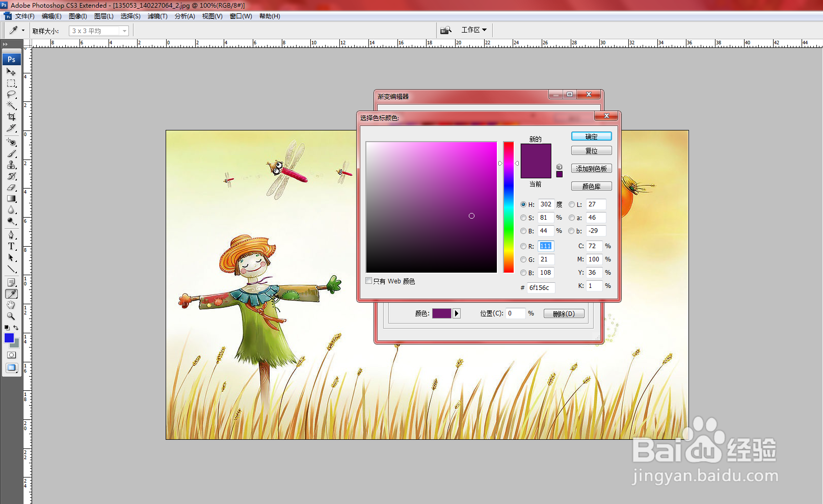
Task: Select the Line tool
Action: [x=11, y=269]
